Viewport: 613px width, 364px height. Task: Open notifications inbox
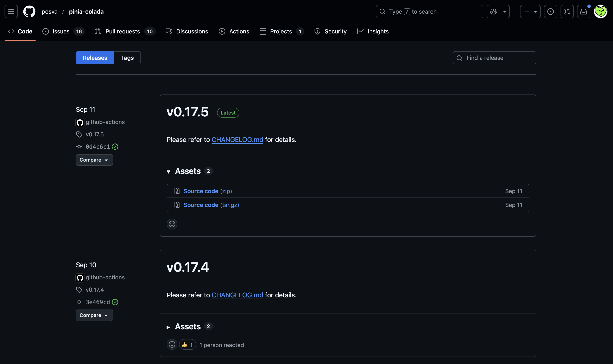583,12
